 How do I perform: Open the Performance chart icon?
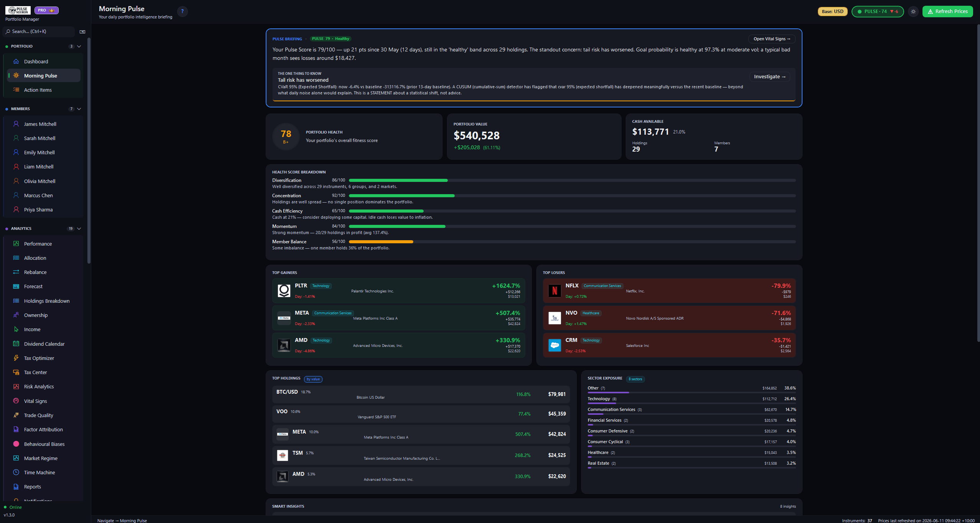16,244
